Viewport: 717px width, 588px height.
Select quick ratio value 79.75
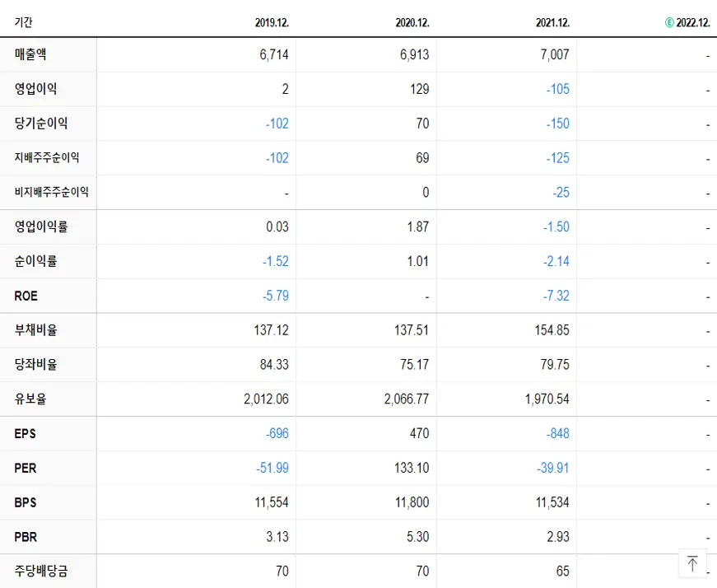click(x=555, y=364)
